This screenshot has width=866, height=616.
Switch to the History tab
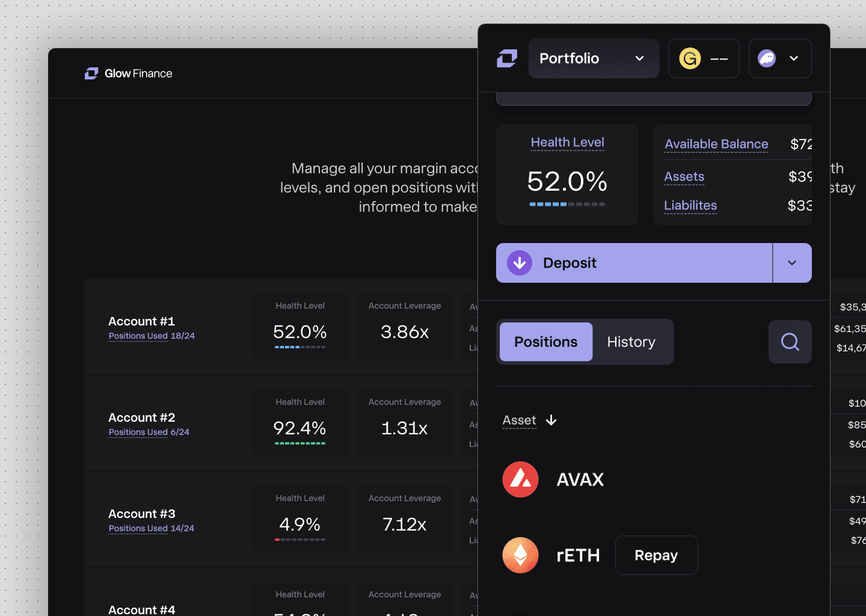pyautogui.click(x=631, y=342)
